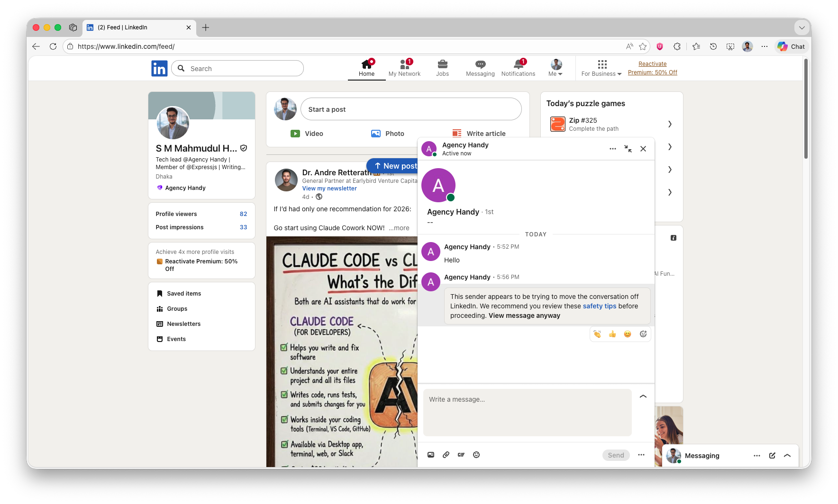Viewport: 838px width, 504px height.
Task: Open chat options three-dot menu in header
Action: [x=613, y=149]
